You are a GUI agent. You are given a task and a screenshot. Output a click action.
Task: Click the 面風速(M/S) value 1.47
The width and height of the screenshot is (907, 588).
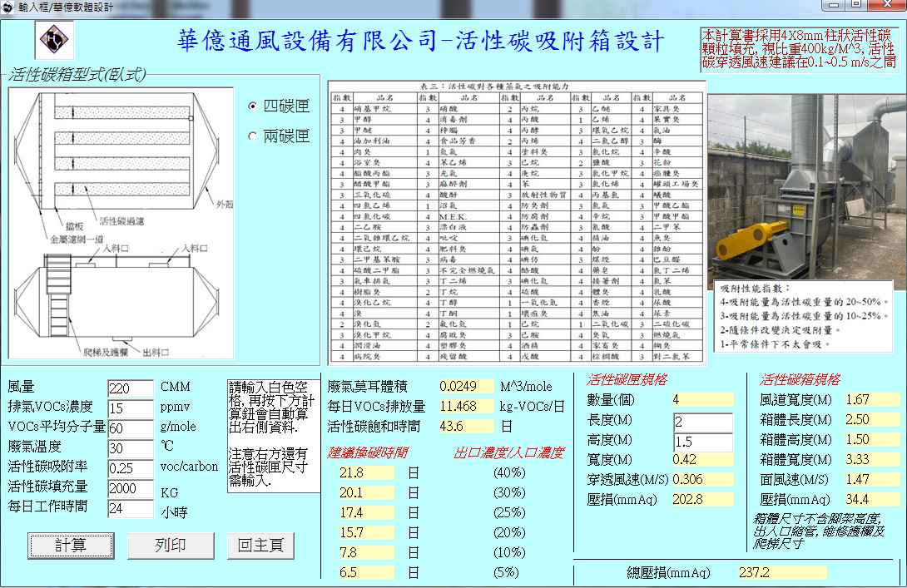point(872,479)
